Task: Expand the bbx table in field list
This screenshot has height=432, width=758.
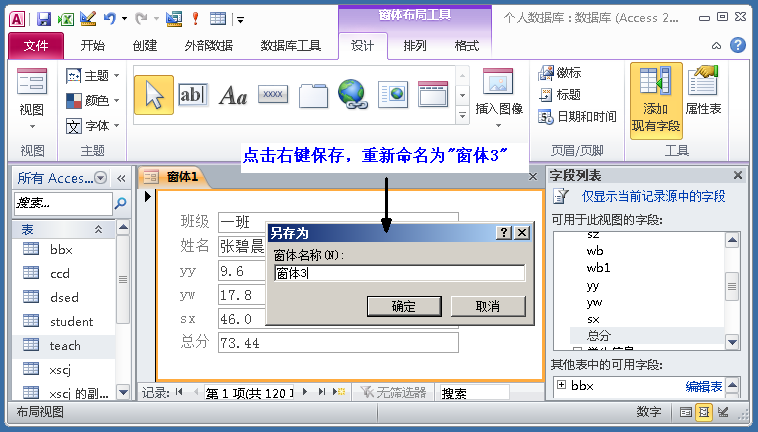Action: pyautogui.click(x=561, y=385)
